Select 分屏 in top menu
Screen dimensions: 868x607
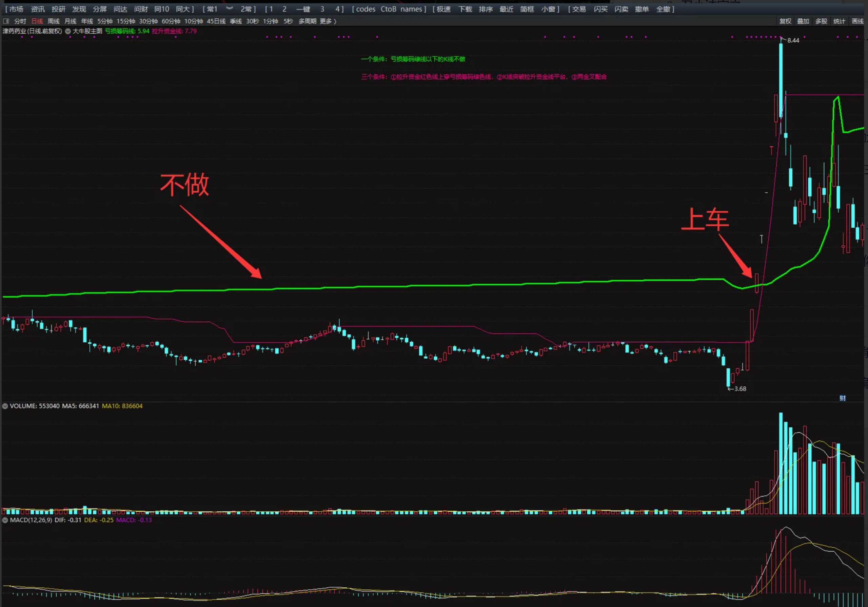point(100,9)
